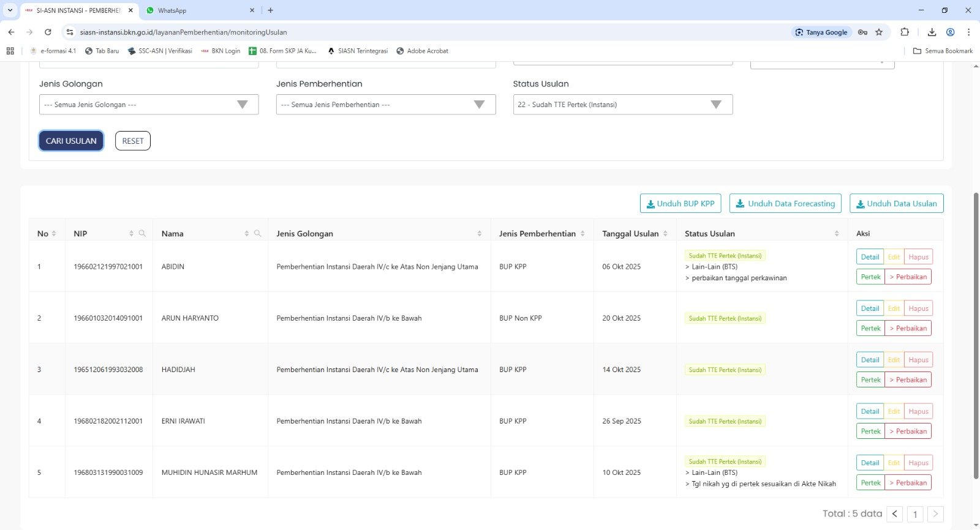Open the browser downloads icon
The height and width of the screenshot is (530, 980).
pyautogui.click(x=932, y=32)
